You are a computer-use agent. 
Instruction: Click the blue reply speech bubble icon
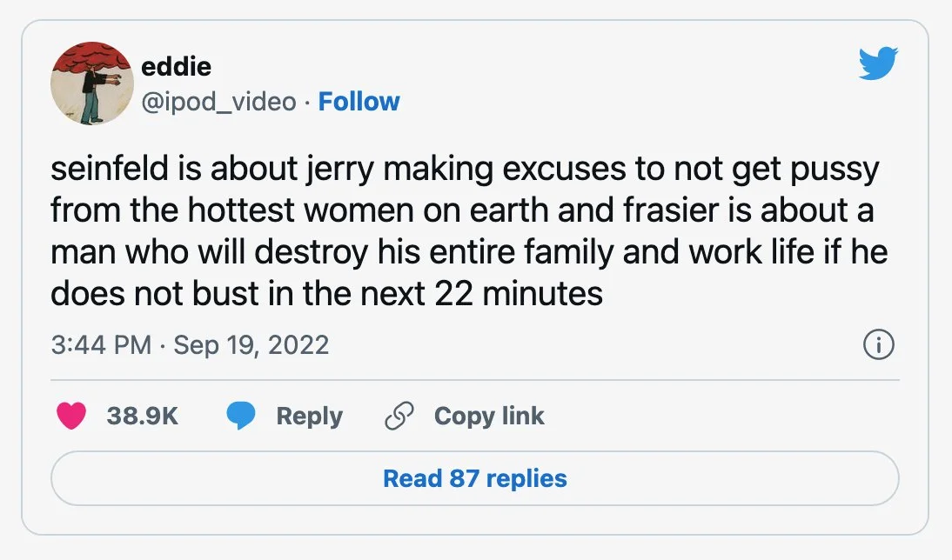click(241, 417)
